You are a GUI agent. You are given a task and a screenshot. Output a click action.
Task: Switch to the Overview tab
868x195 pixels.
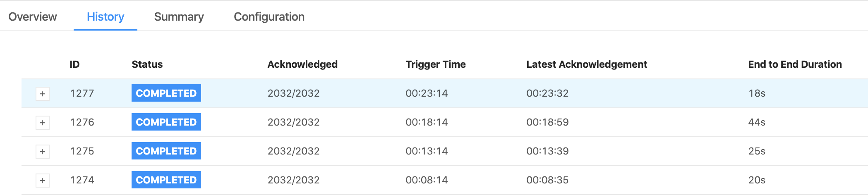tap(33, 17)
